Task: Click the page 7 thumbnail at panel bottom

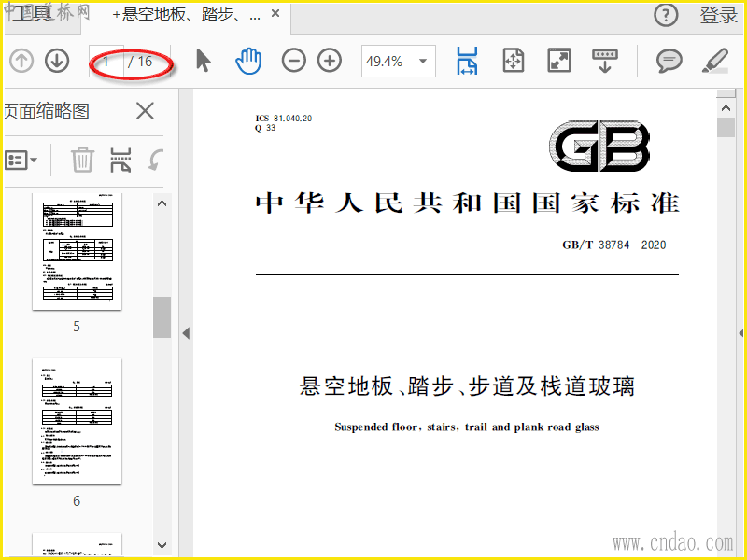Action: pos(78,545)
